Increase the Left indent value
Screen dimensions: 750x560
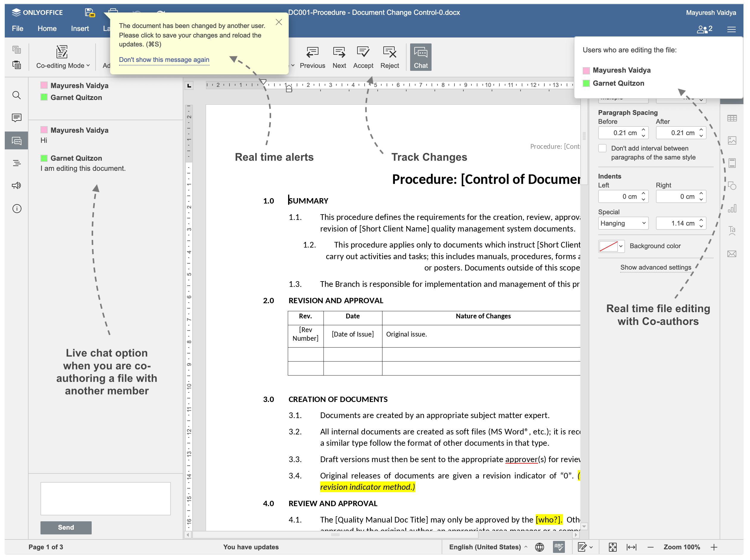pos(643,193)
